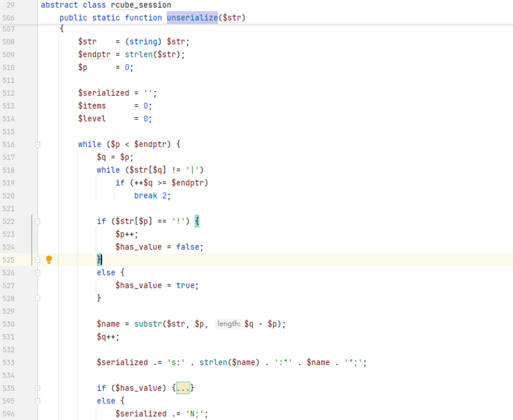Click line number 534 in the gutter

(x=8, y=375)
